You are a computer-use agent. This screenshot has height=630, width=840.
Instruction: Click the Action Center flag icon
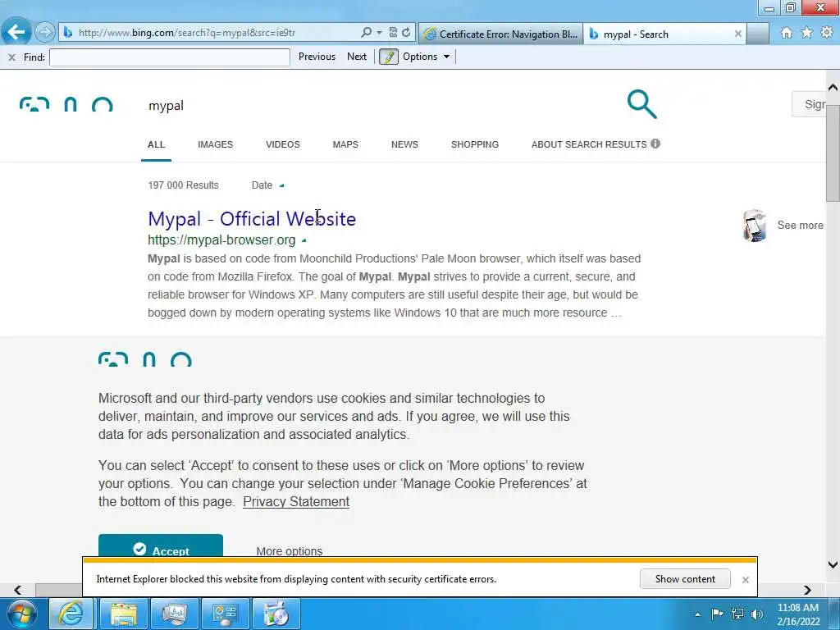pyautogui.click(x=717, y=614)
